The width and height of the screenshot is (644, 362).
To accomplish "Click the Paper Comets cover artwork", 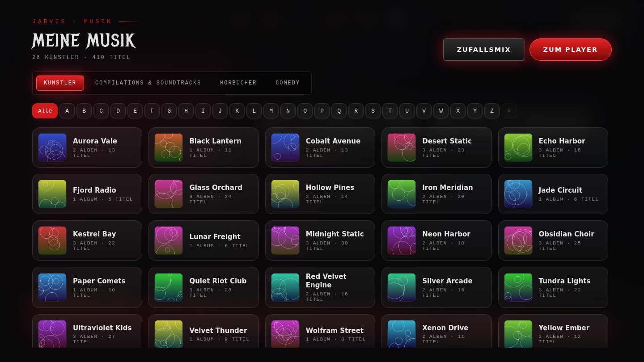I will (52, 287).
